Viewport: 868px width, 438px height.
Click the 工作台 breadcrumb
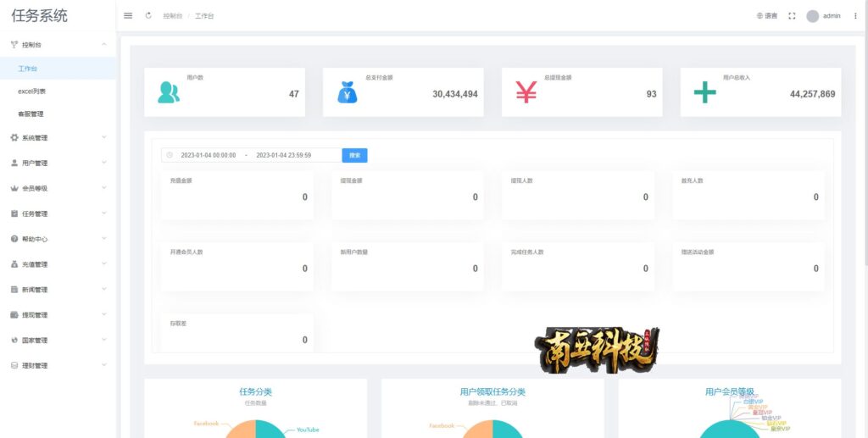pyautogui.click(x=204, y=16)
